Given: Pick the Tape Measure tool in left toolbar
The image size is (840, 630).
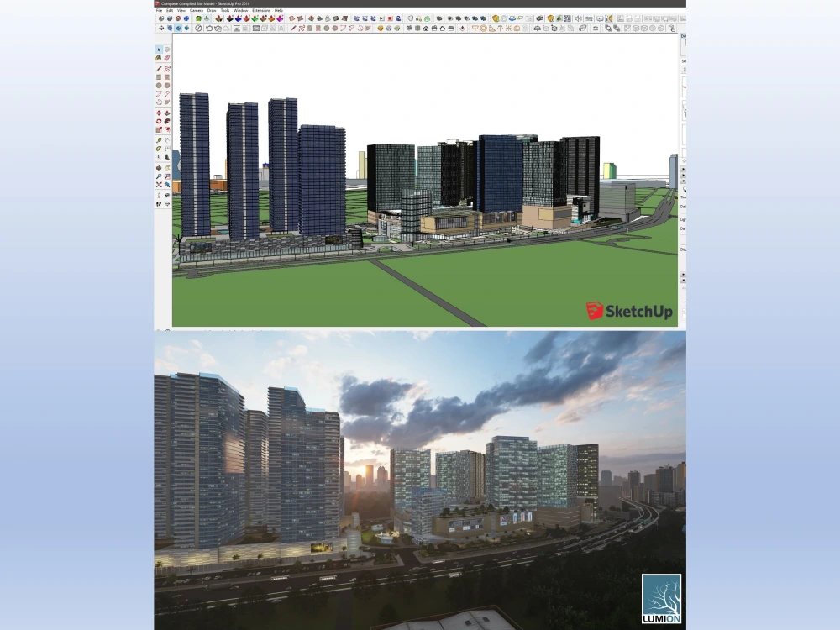Looking at the screenshot, I should click(x=159, y=139).
